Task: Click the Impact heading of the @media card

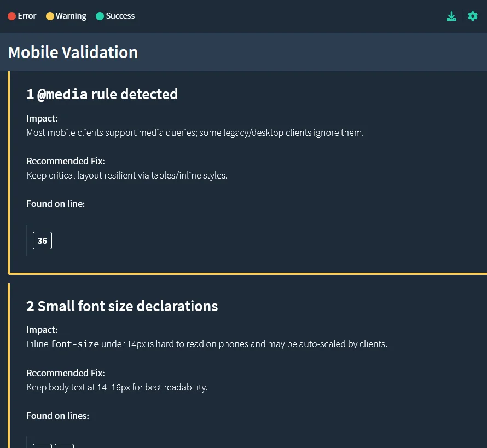Action: coord(42,118)
